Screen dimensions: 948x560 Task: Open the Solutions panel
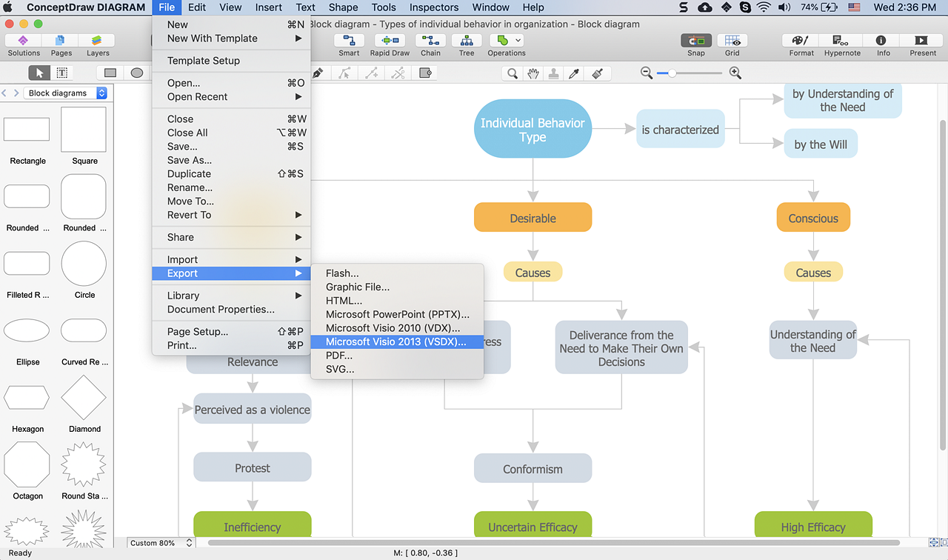pyautogui.click(x=24, y=44)
